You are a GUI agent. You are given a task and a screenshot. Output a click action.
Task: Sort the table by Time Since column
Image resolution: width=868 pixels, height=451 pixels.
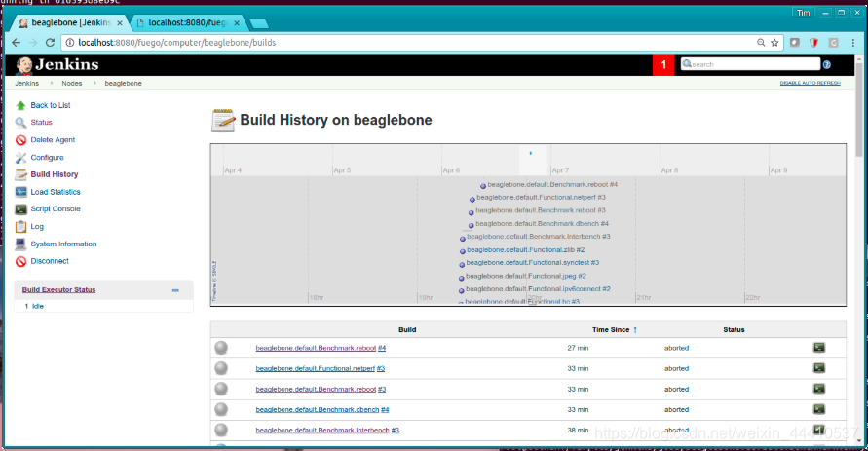(x=615, y=330)
